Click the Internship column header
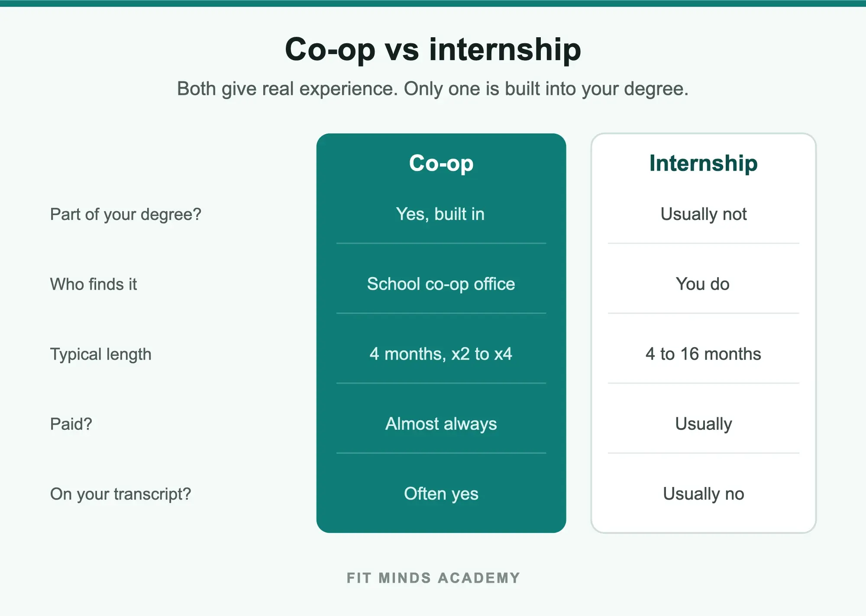 tap(704, 163)
